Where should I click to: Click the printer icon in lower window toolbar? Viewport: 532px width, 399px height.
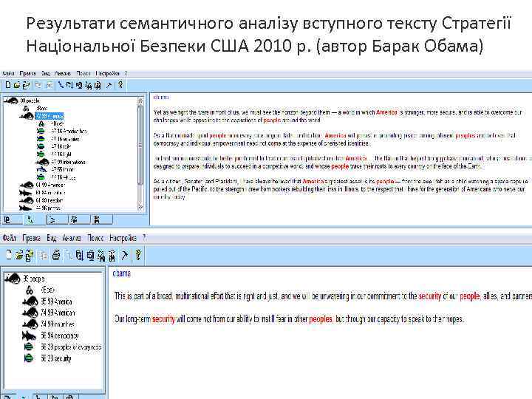tap(56, 255)
